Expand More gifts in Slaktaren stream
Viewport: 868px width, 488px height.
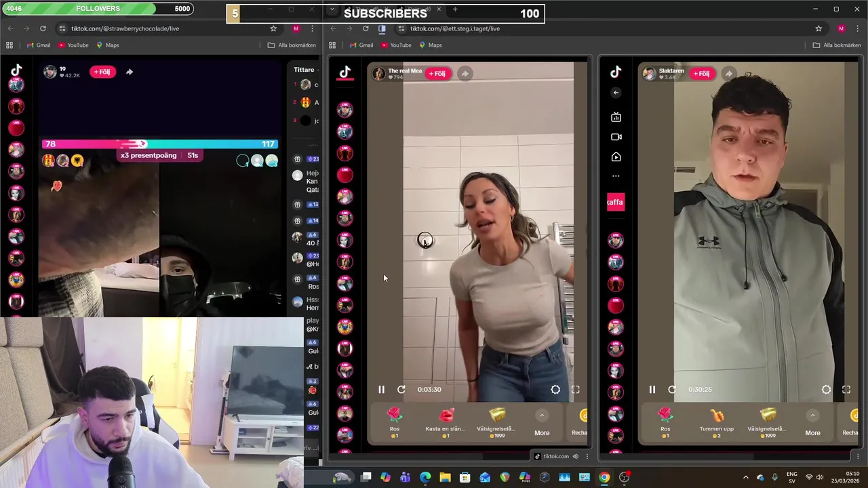pyautogui.click(x=812, y=422)
